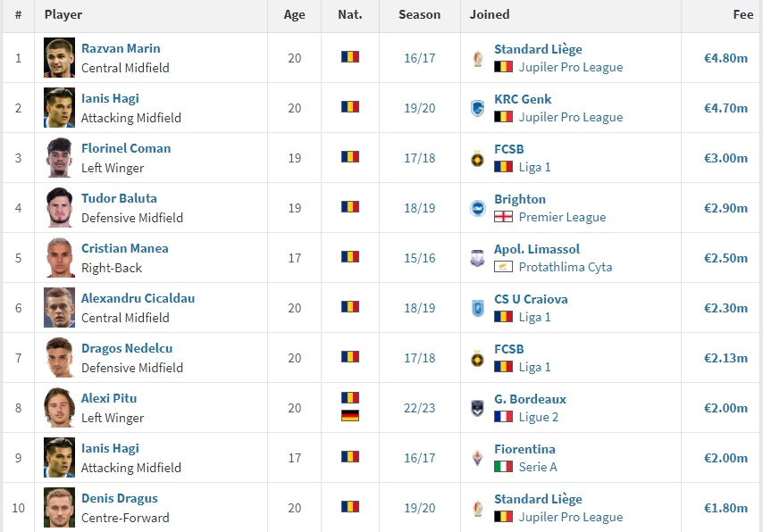Open Tudor Baluta's player profile link

[x=119, y=199]
